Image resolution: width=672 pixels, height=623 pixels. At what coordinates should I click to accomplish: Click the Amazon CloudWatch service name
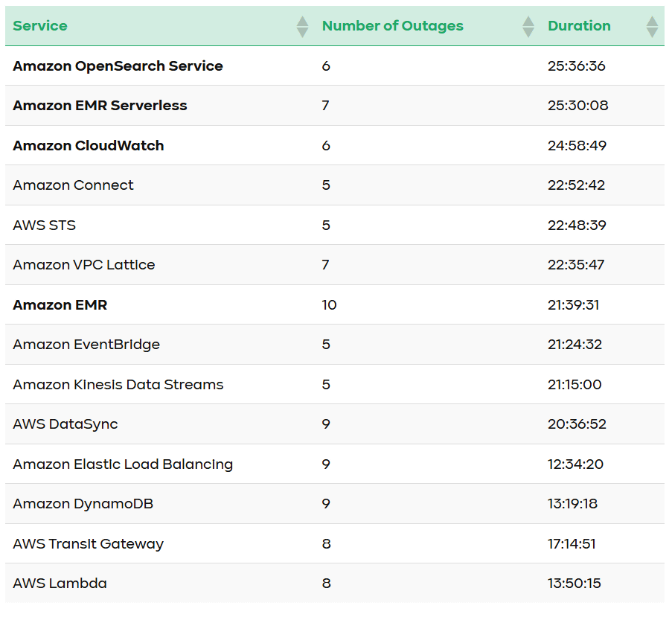coord(88,146)
